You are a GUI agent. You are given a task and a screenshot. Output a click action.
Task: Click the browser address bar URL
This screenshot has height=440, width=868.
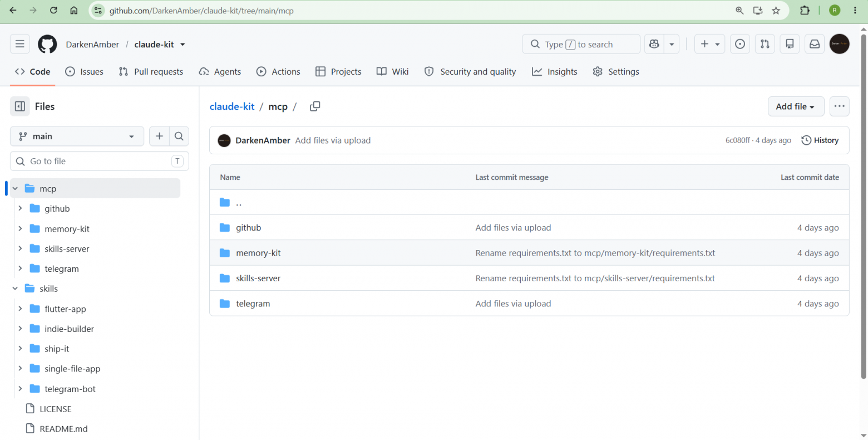[x=201, y=11]
